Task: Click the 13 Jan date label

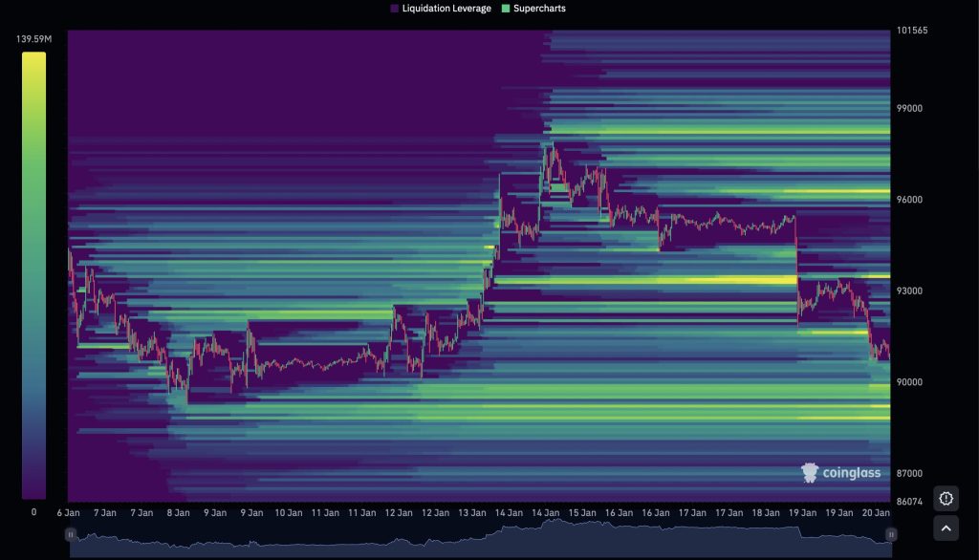Action: point(472,512)
